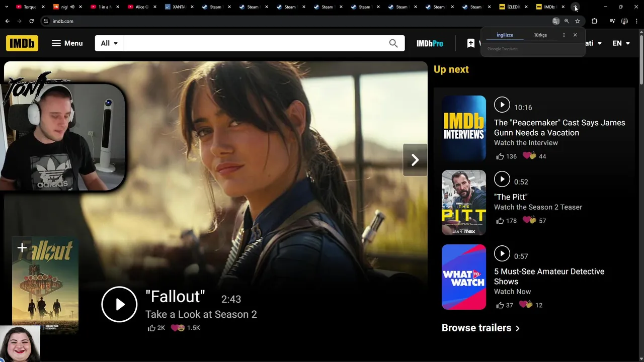This screenshot has height=362, width=644.
Task: Click the Translate page icon in address bar
Action: pos(556,21)
